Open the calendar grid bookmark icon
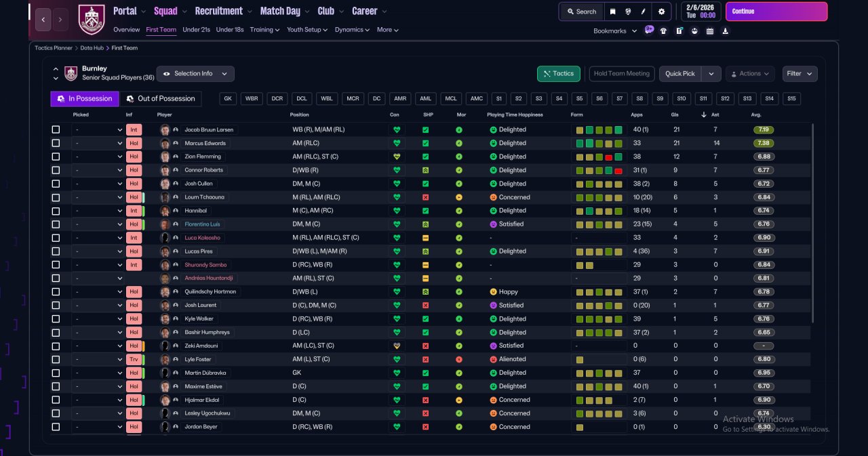The height and width of the screenshot is (456, 868). tap(710, 30)
